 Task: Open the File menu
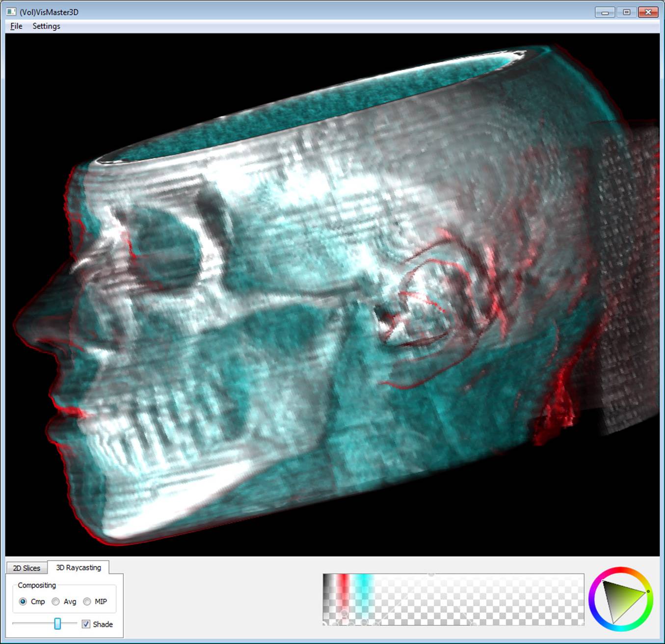(16, 26)
